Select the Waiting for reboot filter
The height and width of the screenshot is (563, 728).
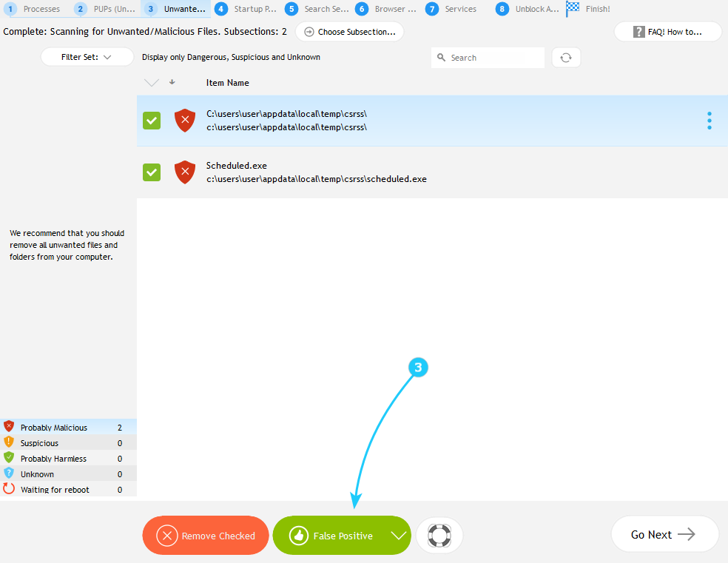pos(55,490)
